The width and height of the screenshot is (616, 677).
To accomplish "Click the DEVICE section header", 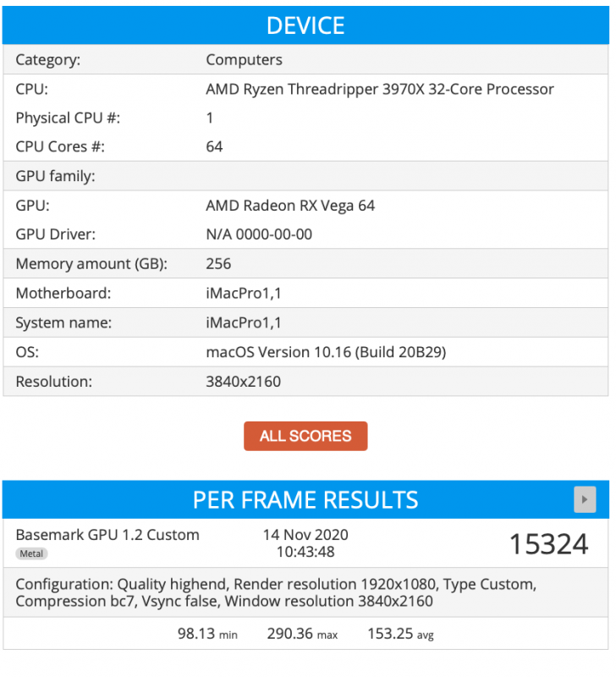I will (305, 25).
